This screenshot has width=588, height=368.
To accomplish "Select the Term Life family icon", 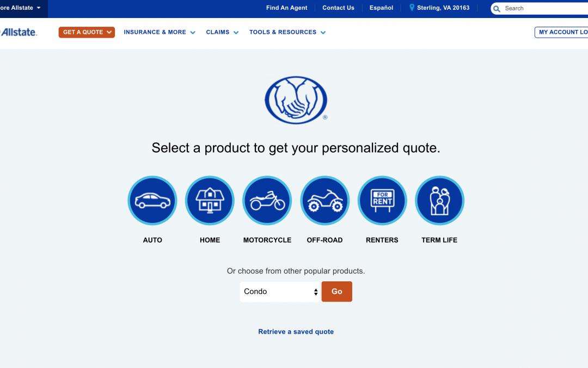I will click(x=439, y=201).
